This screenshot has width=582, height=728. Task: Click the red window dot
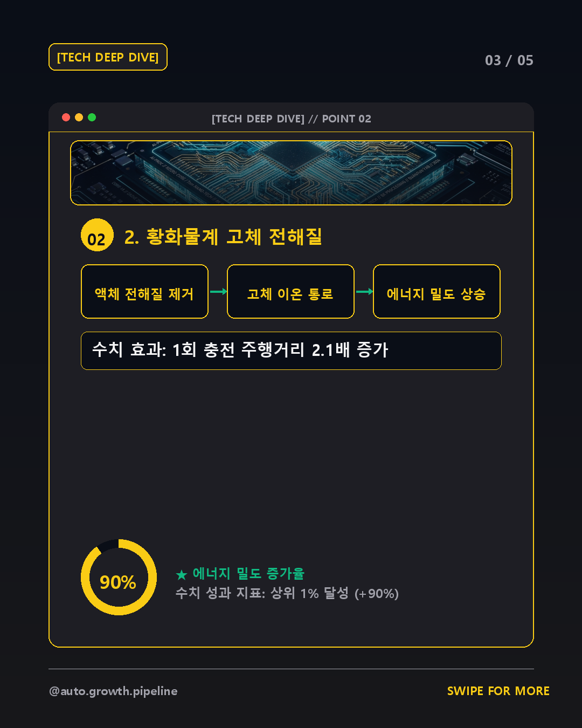66,118
